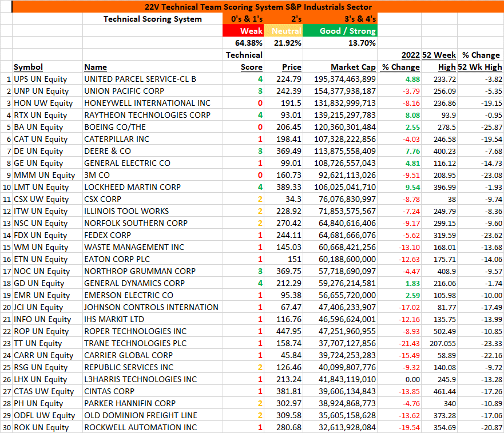Screen dimensions: 504x433
Task: Select the green Good / Strong cell
Action: point(340,31)
